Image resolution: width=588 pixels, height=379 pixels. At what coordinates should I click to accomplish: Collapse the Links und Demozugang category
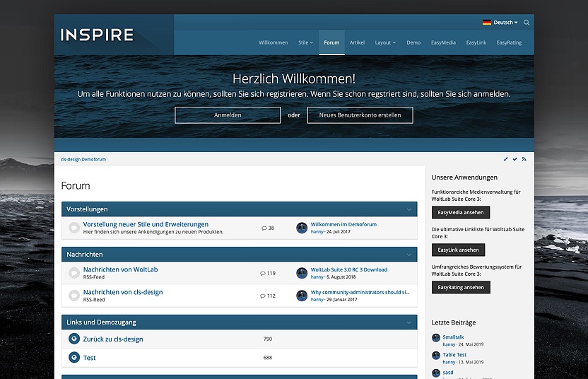pyautogui.click(x=408, y=322)
